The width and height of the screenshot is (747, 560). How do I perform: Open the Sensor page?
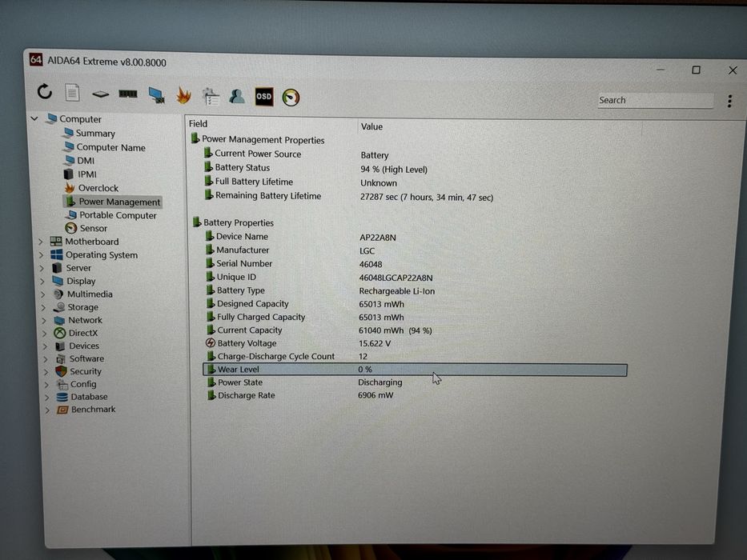(86, 228)
